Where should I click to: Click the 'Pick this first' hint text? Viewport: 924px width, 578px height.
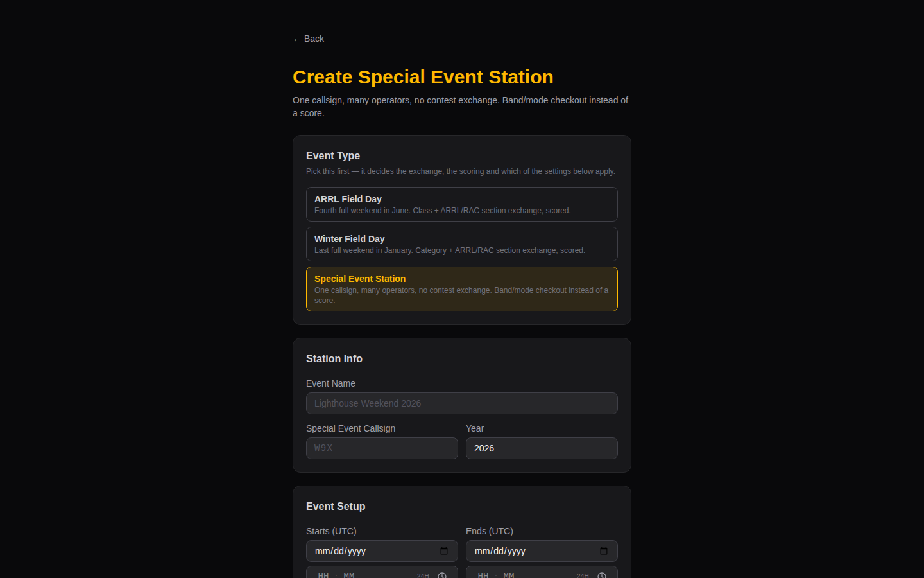461,171
